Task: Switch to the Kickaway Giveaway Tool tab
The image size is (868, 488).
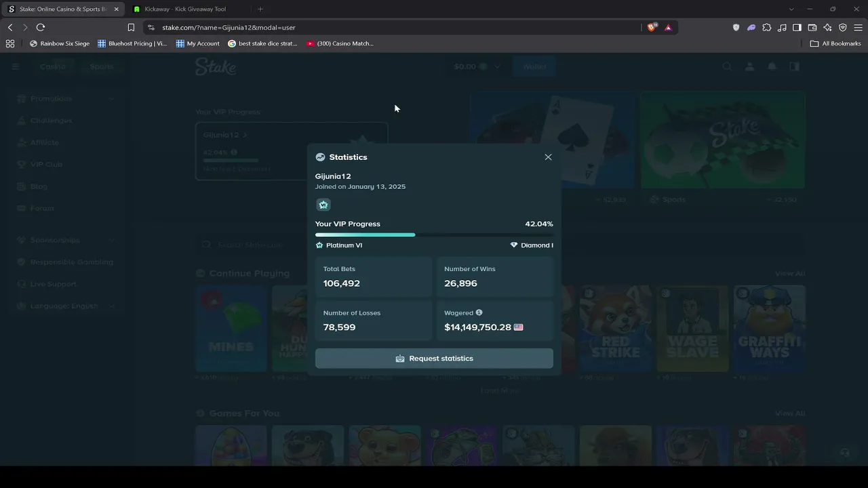Action: [185, 9]
